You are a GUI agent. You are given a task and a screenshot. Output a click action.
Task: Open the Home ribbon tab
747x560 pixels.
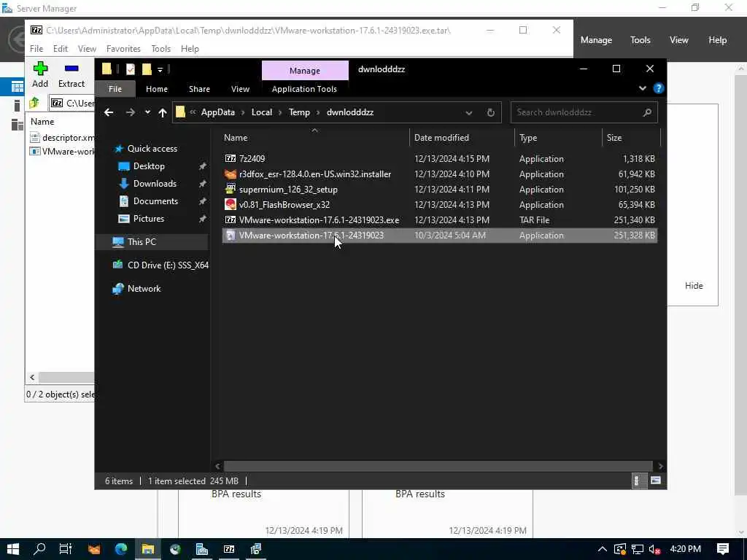(x=157, y=89)
